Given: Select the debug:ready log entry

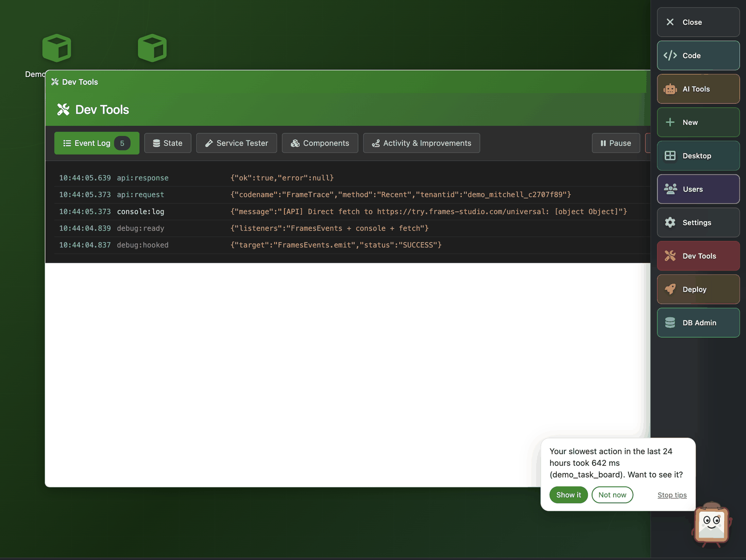Looking at the screenshot, I should click(352, 228).
